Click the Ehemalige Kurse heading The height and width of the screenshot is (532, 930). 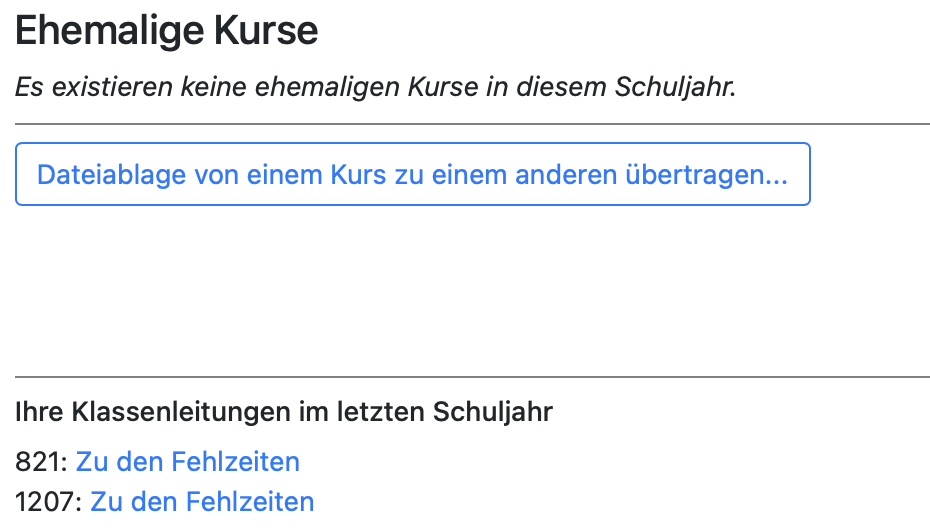point(167,32)
